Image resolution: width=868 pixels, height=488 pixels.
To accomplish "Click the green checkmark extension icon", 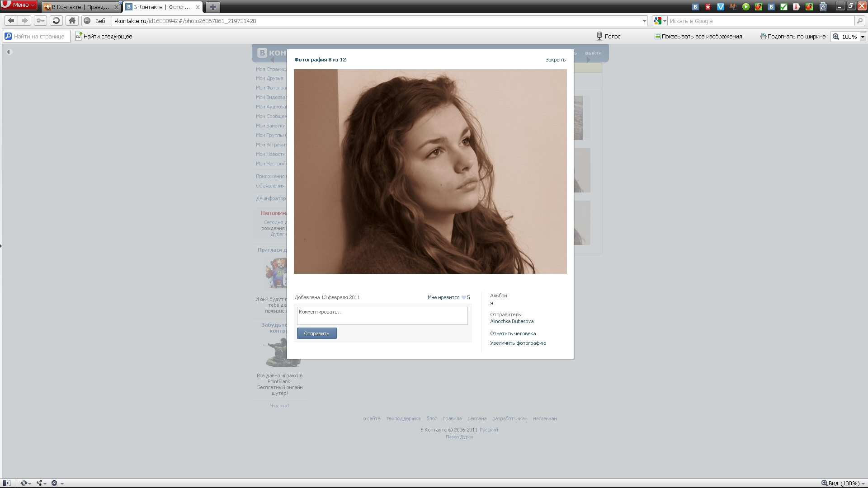I will 784,7.
